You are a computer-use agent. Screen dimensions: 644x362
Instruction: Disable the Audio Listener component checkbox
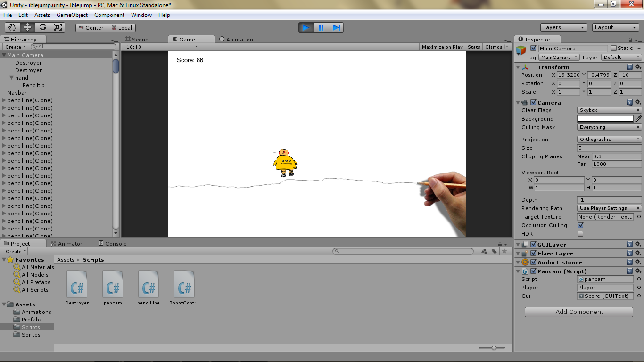(533, 262)
